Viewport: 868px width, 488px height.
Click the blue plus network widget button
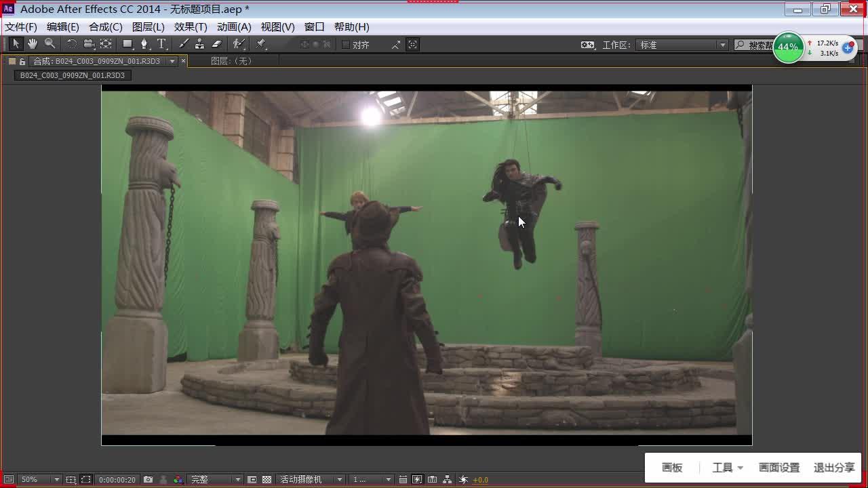[x=848, y=48]
